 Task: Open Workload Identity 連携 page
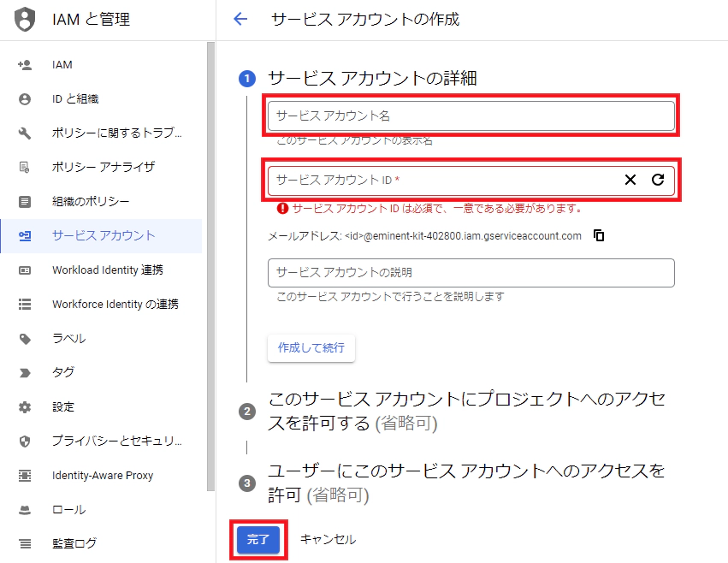coord(101,270)
